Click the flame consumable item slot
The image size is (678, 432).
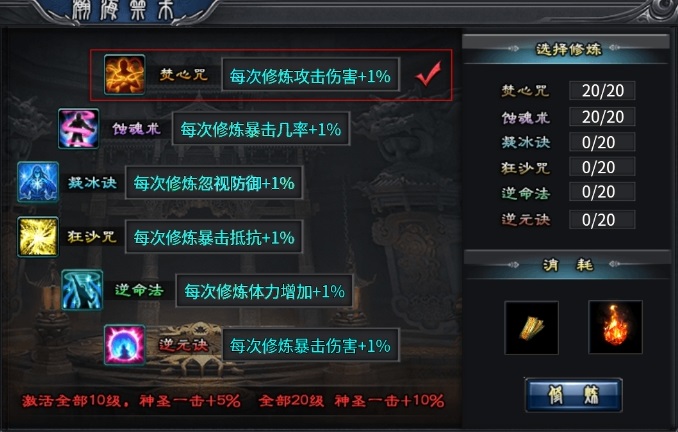click(x=615, y=327)
